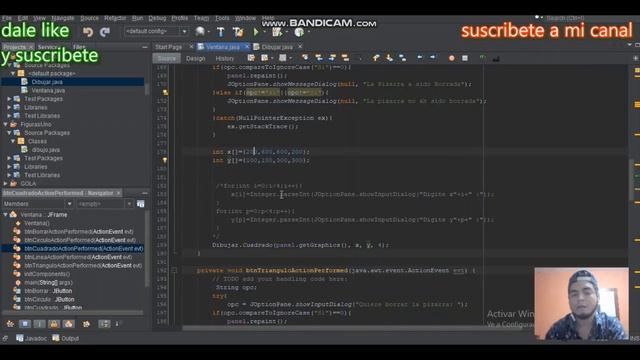Click the globe icon left of config dropdown tools
Image resolution: width=640 pixels, height=360 pixels.
pyautogui.click(x=200, y=32)
